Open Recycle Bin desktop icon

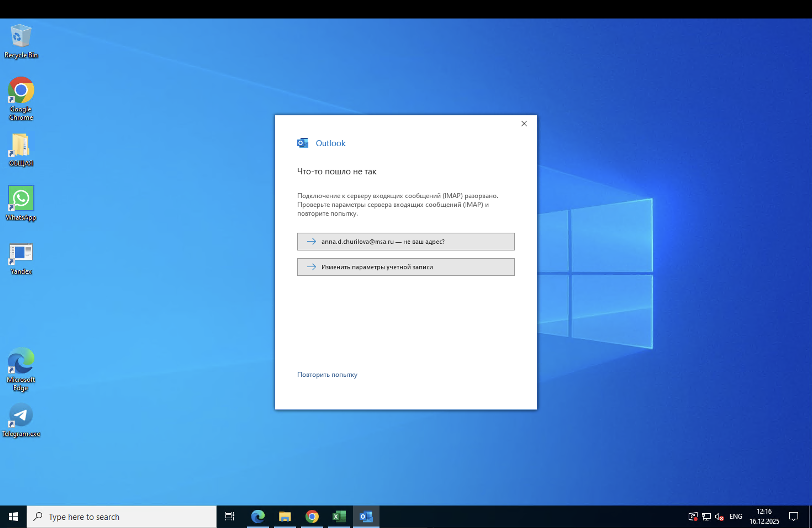tap(21, 41)
